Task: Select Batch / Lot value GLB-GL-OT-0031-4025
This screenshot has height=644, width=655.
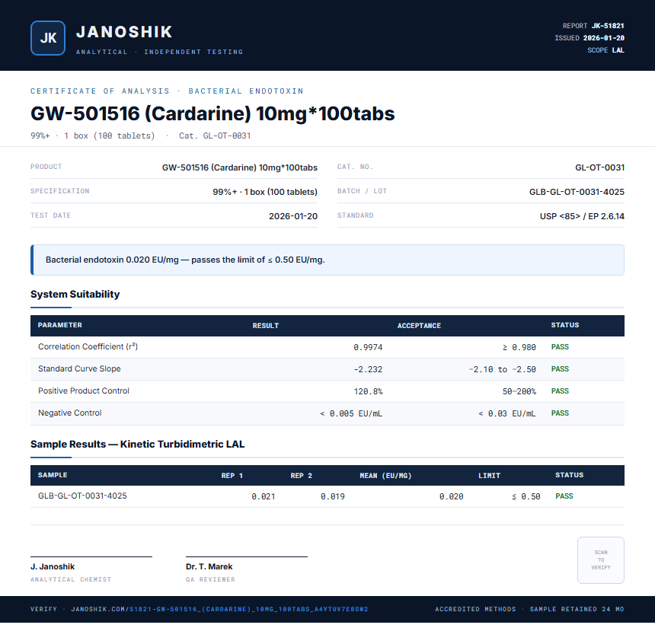Action: coord(577,192)
